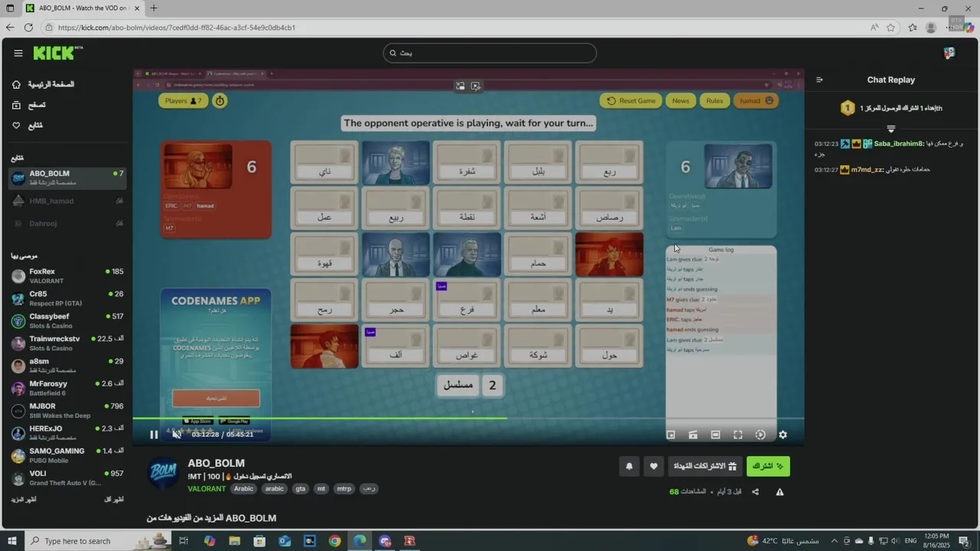
Task: Open a new browser tab
Action: pyautogui.click(x=154, y=8)
